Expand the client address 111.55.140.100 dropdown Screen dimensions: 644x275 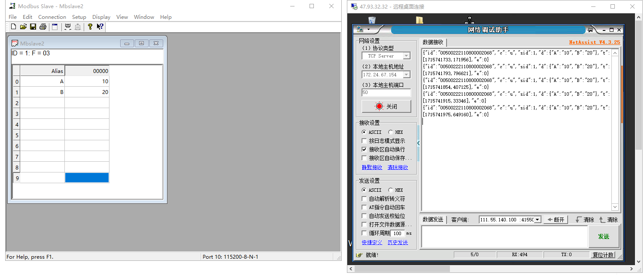pyautogui.click(x=537, y=220)
